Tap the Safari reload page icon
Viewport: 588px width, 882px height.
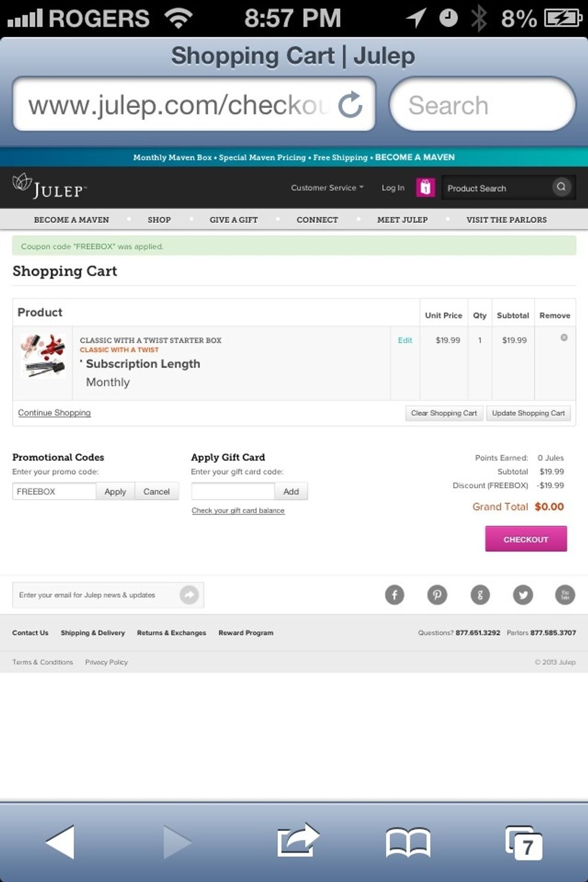350,105
